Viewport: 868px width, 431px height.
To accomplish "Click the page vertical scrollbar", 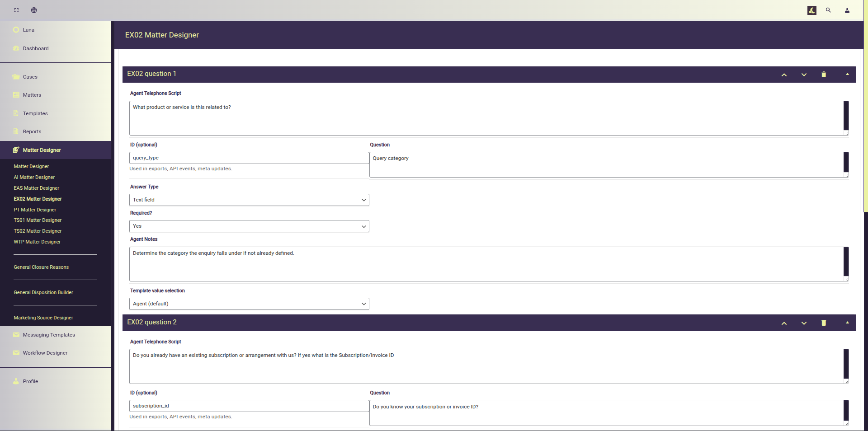I will [865, 136].
